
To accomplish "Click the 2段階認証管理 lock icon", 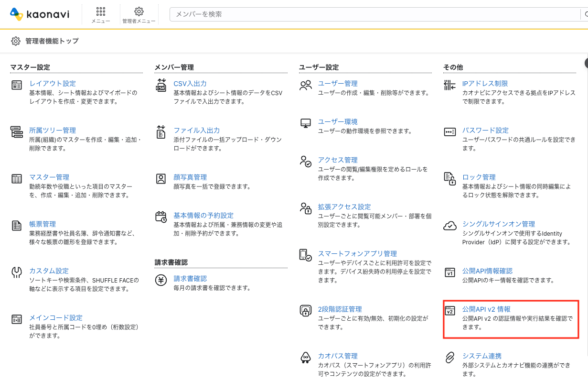I will click(305, 311).
